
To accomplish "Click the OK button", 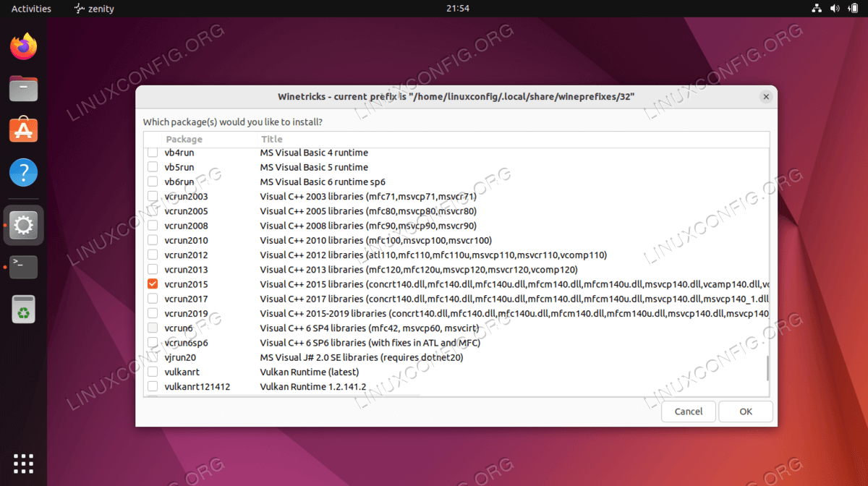I will tap(746, 412).
